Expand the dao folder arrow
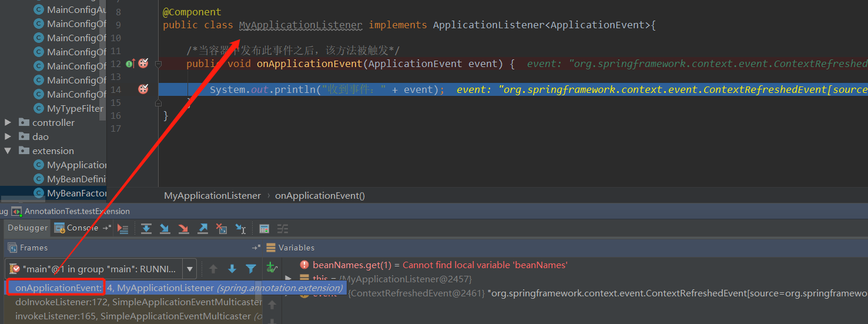The image size is (868, 324). (8, 136)
